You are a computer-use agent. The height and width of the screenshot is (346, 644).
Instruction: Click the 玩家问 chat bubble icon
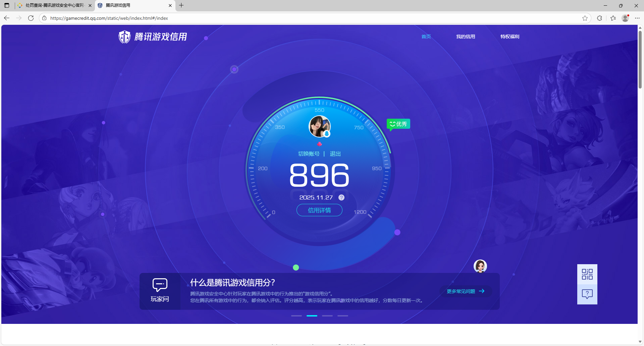(160, 285)
